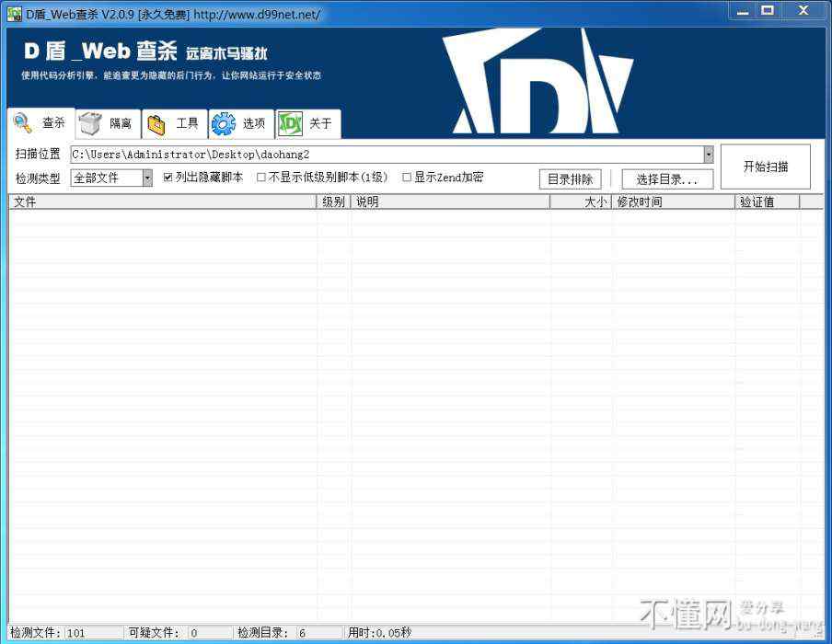
Task: Click the 可疑文件 count 0 in status bar
Action: (x=193, y=633)
